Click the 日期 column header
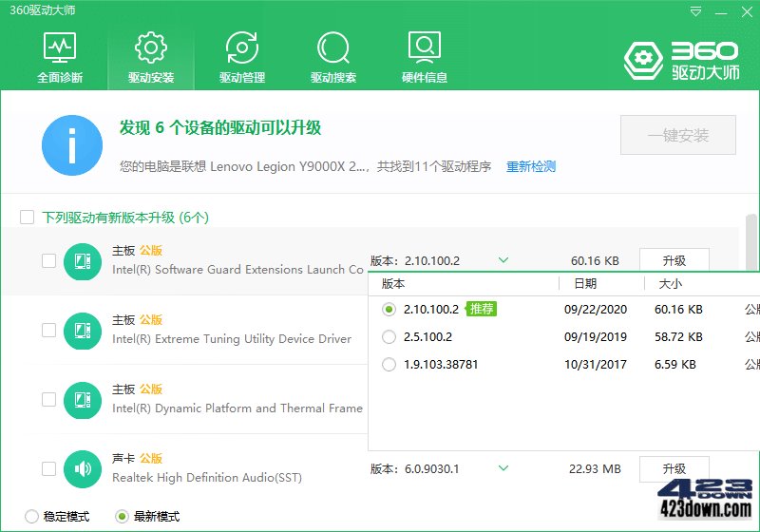 (585, 283)
